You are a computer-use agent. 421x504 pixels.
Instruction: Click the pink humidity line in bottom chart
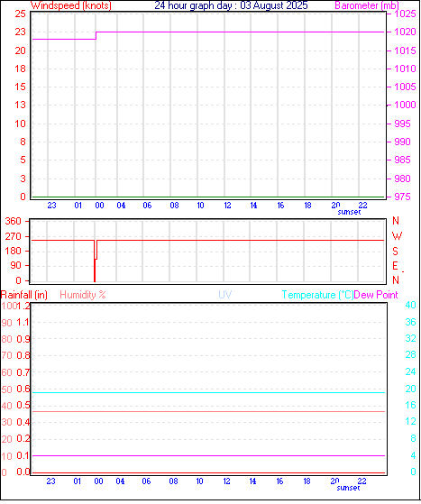(208, 411)
